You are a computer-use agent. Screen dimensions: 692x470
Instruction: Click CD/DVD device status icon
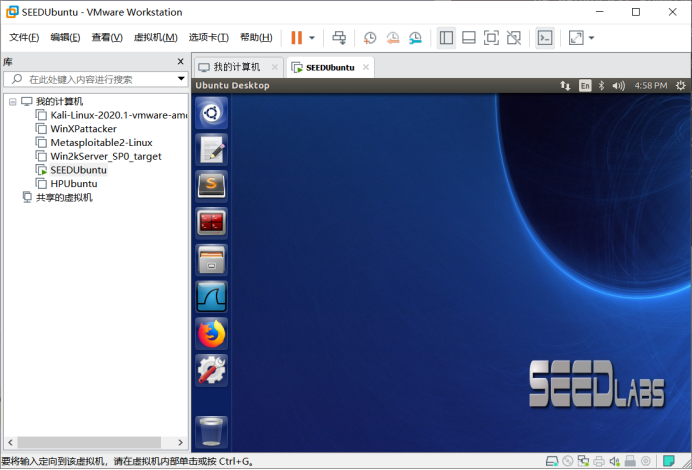click(x=568, y=462)
